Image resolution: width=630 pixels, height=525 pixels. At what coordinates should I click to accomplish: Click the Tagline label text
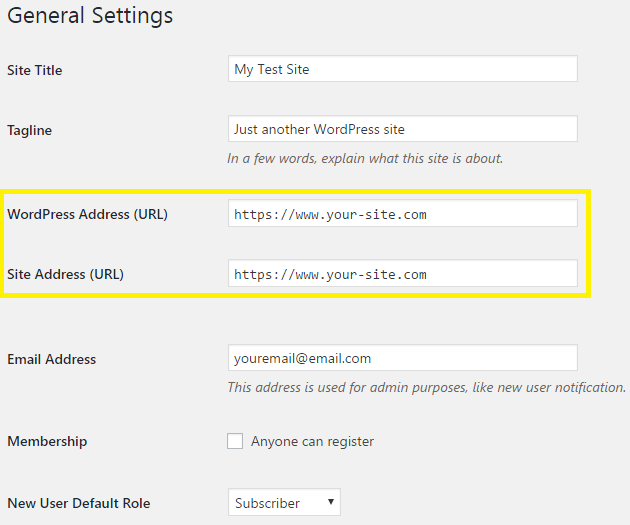[30, 130]
